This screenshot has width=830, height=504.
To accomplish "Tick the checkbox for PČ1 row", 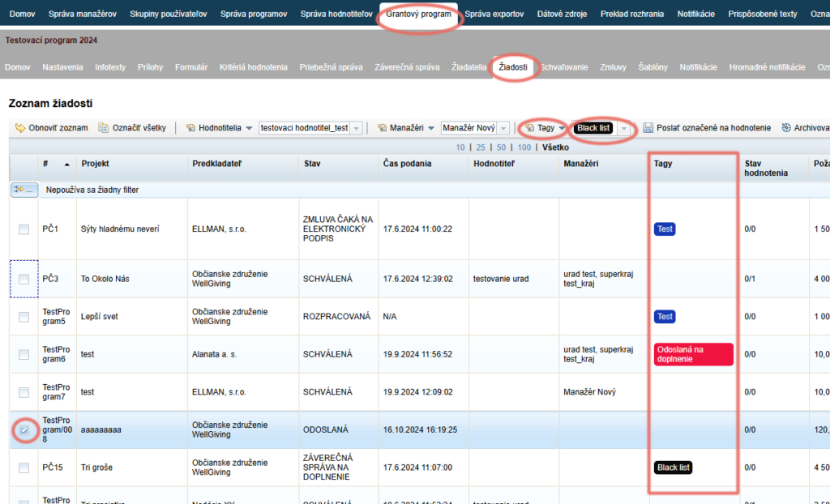I will pyautogui.click(x=24, y=229).
